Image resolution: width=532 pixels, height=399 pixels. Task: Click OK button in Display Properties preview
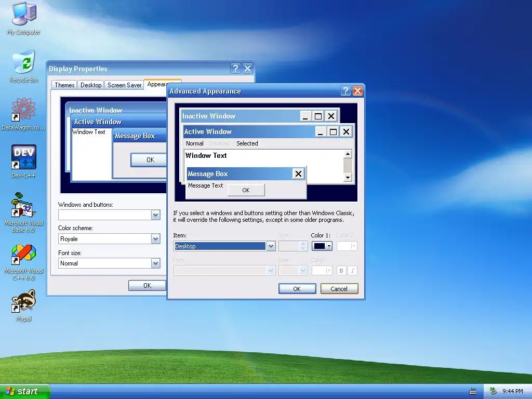coord(149,160)
